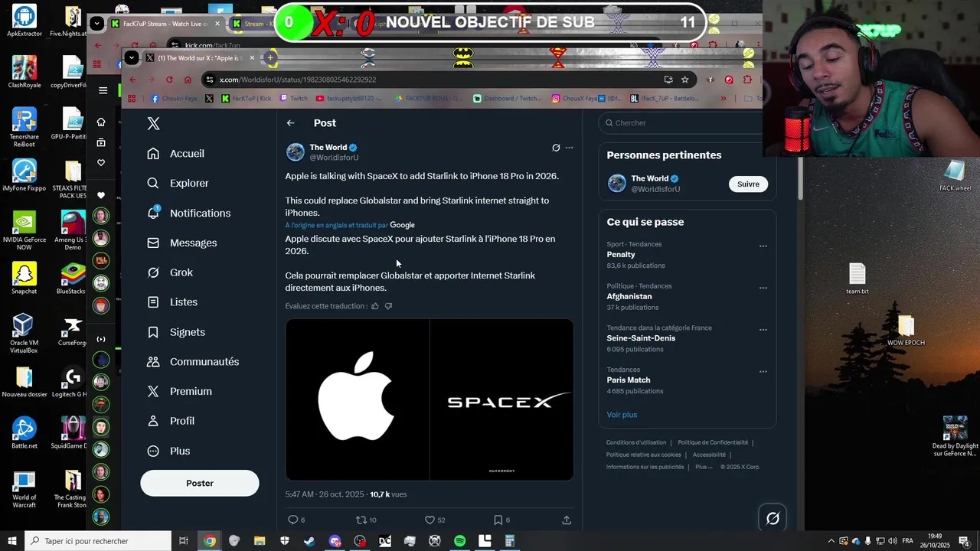Open Messages in the X sidebar
Screen dimensions: 980x551
coord(181,243)
